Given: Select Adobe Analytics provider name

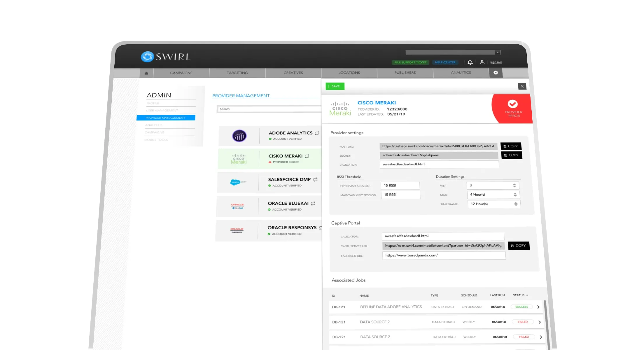Looking at the screenshot, I should (290, 133).
